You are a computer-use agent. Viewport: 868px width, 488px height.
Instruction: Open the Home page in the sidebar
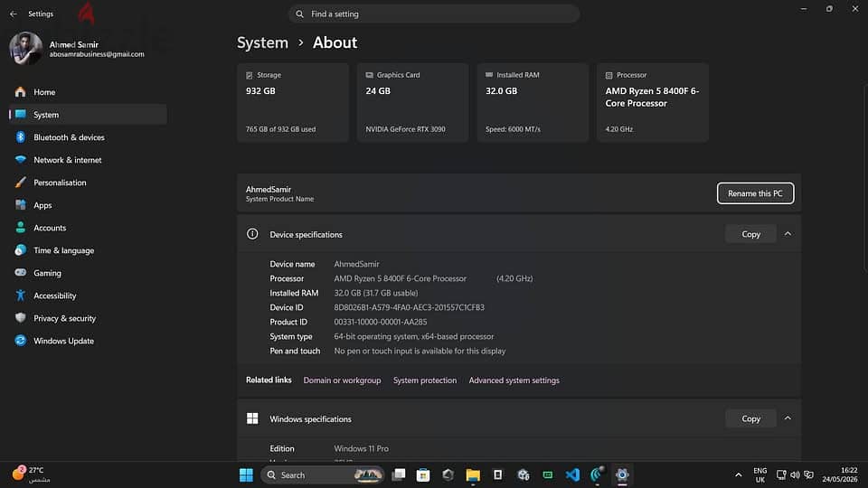pos(88,92)
